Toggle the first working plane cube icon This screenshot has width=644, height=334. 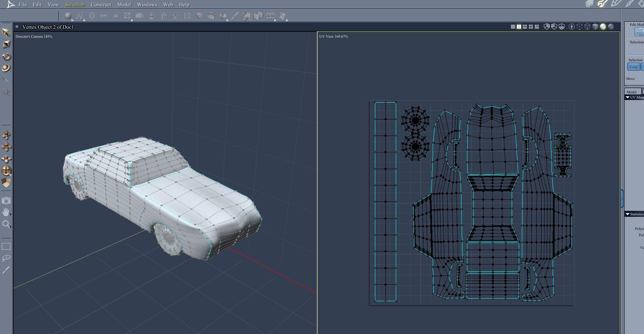pos(547,26)
